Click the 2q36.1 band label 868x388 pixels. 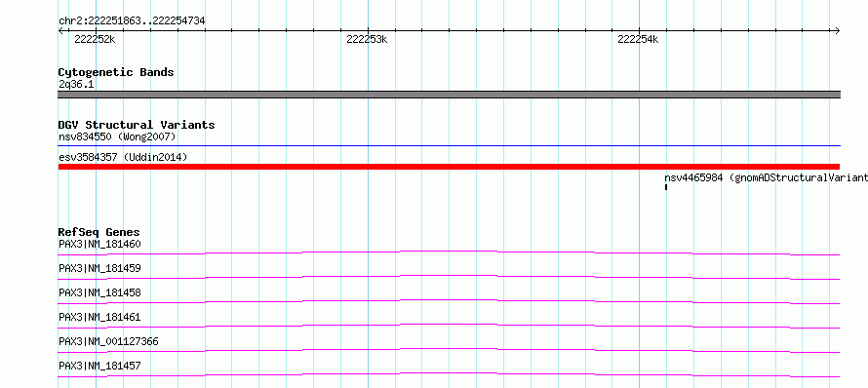[76, 84]
